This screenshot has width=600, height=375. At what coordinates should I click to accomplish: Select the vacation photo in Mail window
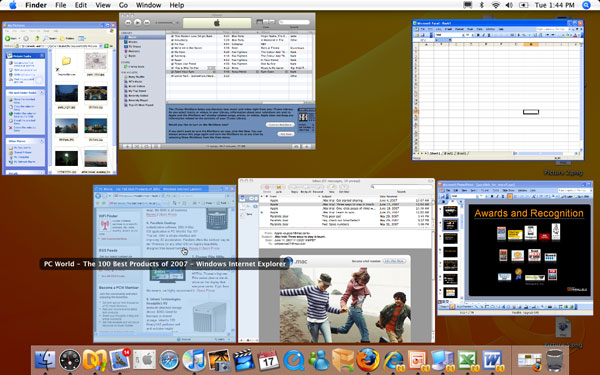point(345,305)
